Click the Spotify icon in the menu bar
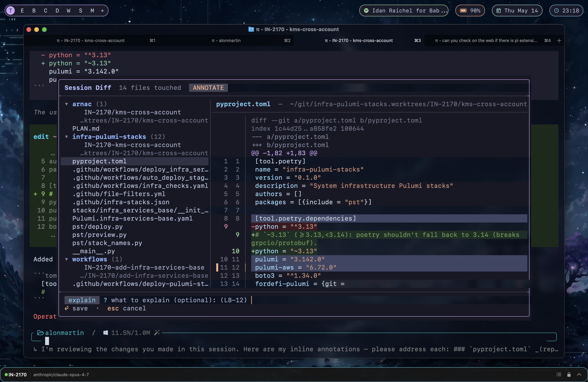588x382 pixels. (x=366, y=11)
